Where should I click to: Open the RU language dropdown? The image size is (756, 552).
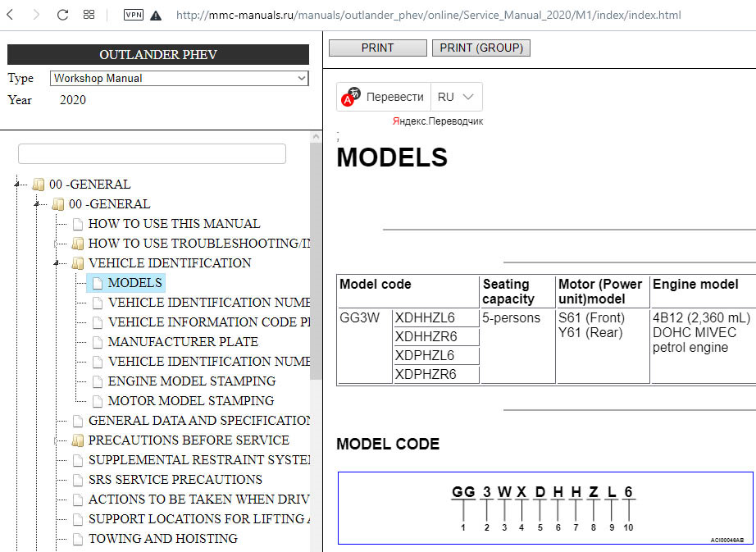[456, 97]
